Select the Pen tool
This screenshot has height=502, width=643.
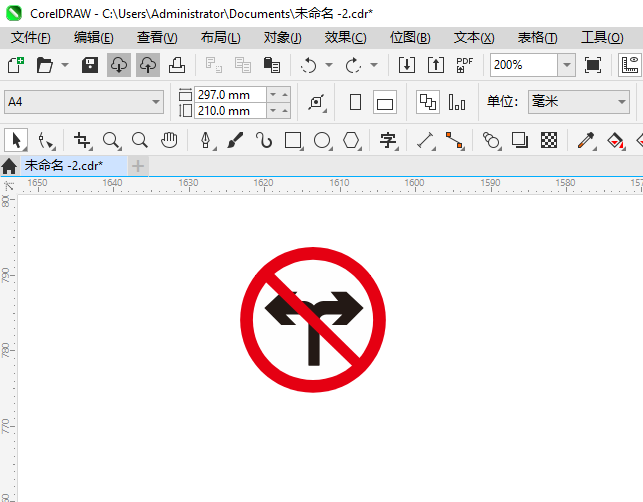[206, 140]
